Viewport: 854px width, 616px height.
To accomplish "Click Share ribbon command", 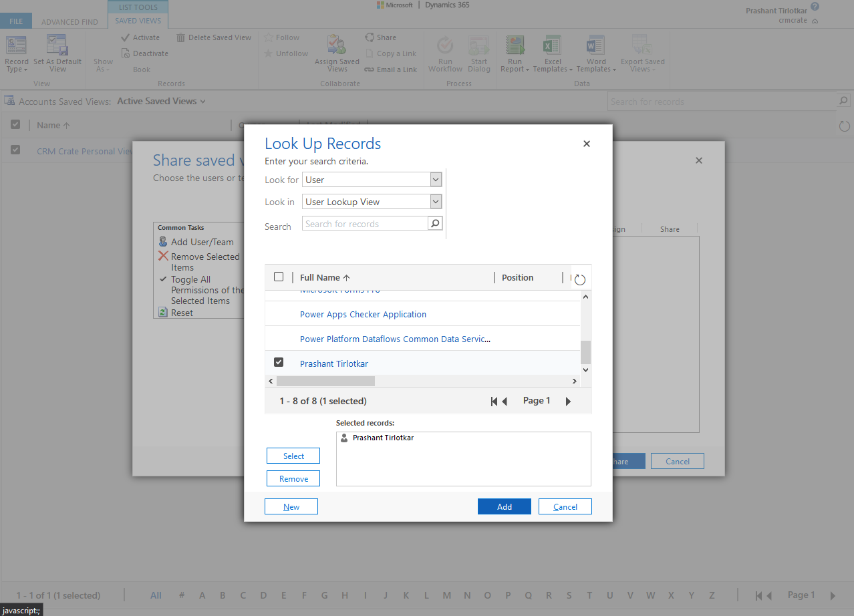I will [x=380, y=37].
